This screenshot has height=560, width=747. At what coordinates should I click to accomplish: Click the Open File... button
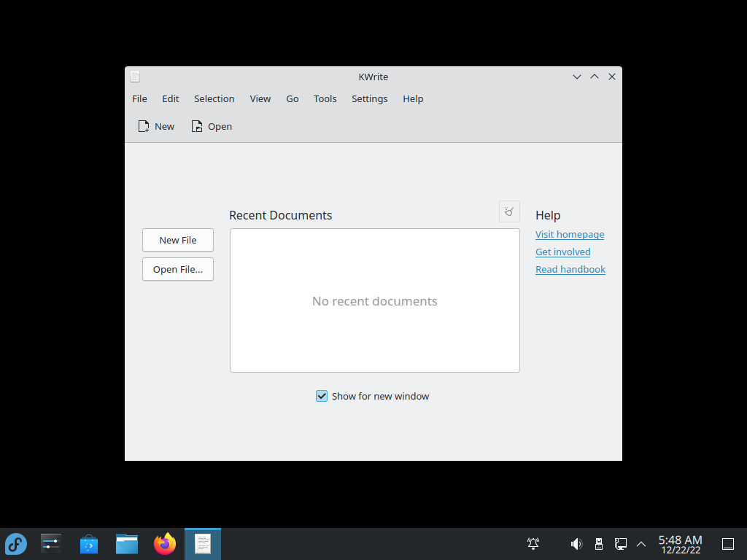[x=178, y=269]
